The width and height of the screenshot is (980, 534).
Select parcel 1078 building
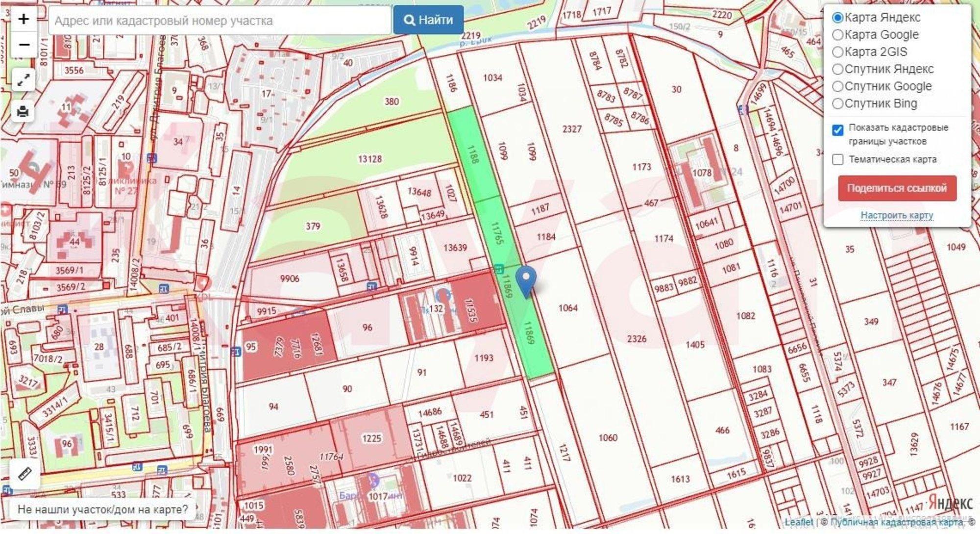pyautogui.click(x=702, y=173)
